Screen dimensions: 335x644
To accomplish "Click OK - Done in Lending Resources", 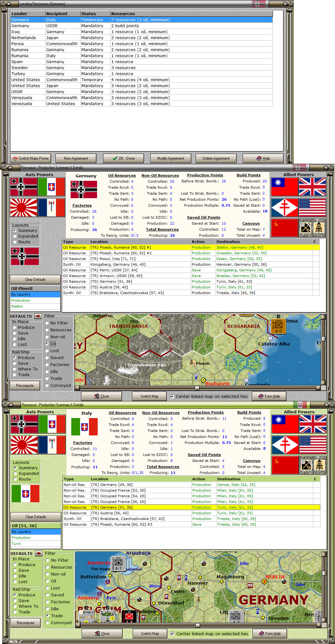I will (124, 158).
